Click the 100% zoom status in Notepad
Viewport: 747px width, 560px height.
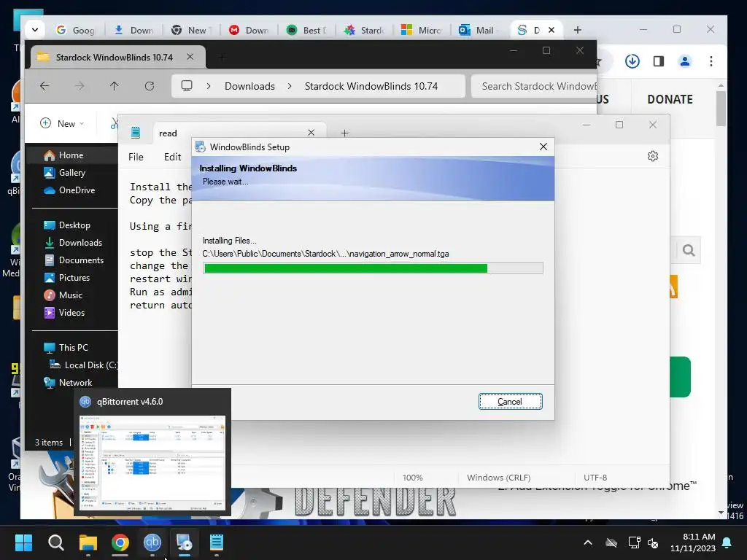(x=413, y=477)
